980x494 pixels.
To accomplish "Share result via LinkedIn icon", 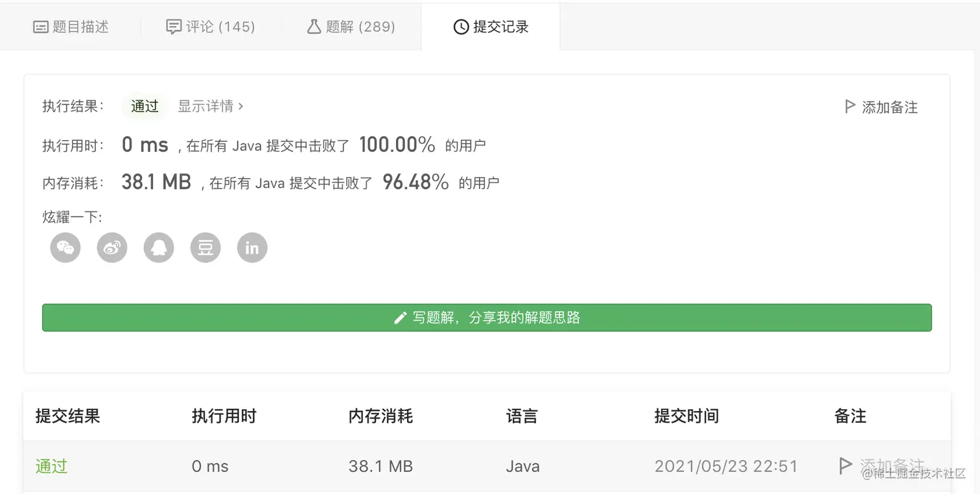I will coord(252,248).
